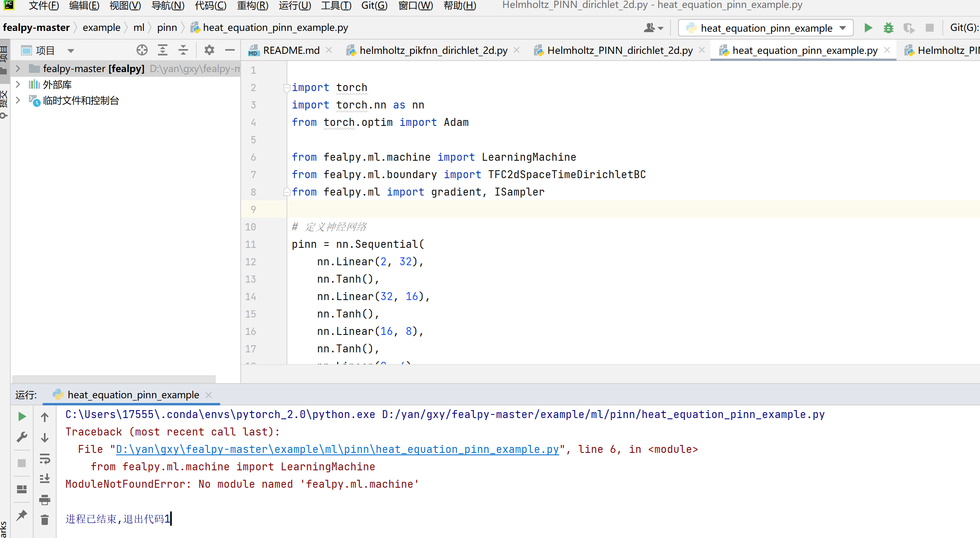Screen dimensions: 980x538
Task: Open the 运行(U) menu
Action: point(295,6)
